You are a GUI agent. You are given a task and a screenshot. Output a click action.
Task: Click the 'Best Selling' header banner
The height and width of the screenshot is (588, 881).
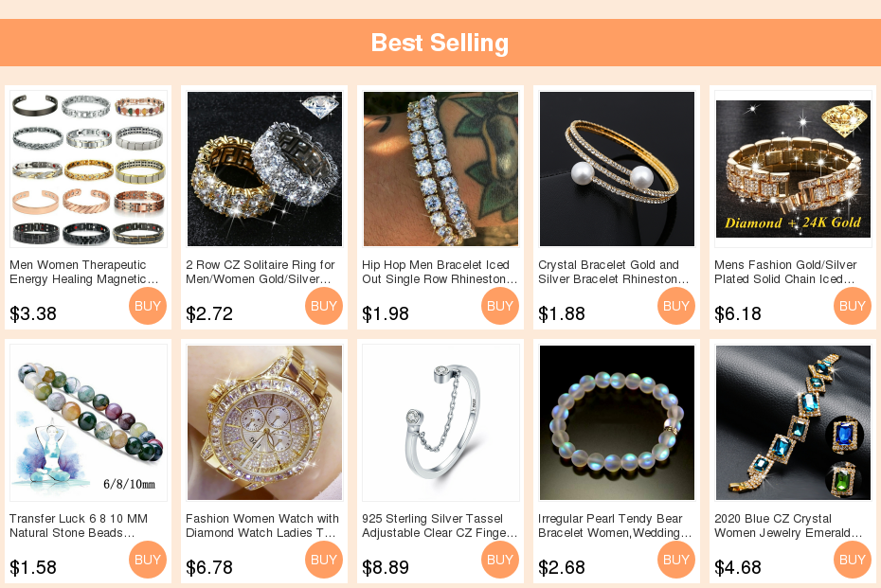440,43
